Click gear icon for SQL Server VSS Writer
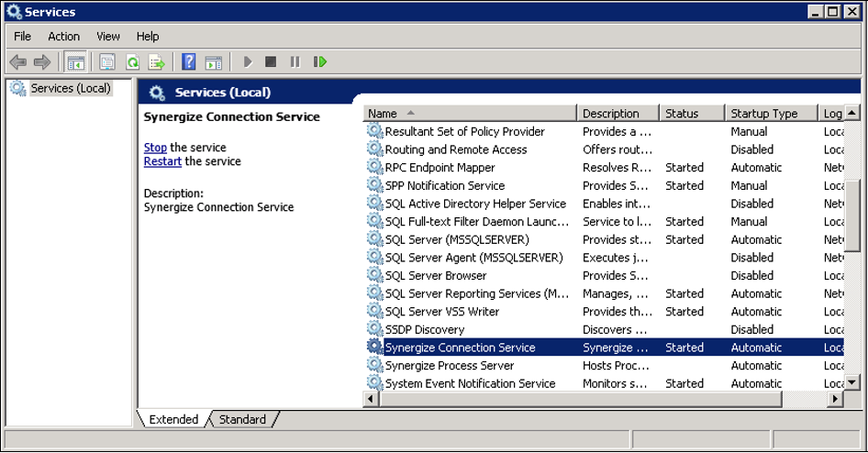Image resolution: width=868 pixels, height=453 pixels. point(374,311)
